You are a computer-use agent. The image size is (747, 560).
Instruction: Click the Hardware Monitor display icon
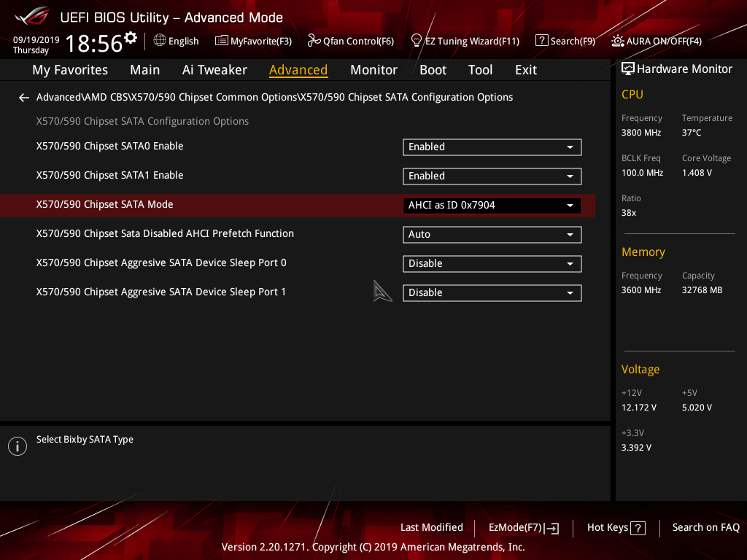click(628, 69)
